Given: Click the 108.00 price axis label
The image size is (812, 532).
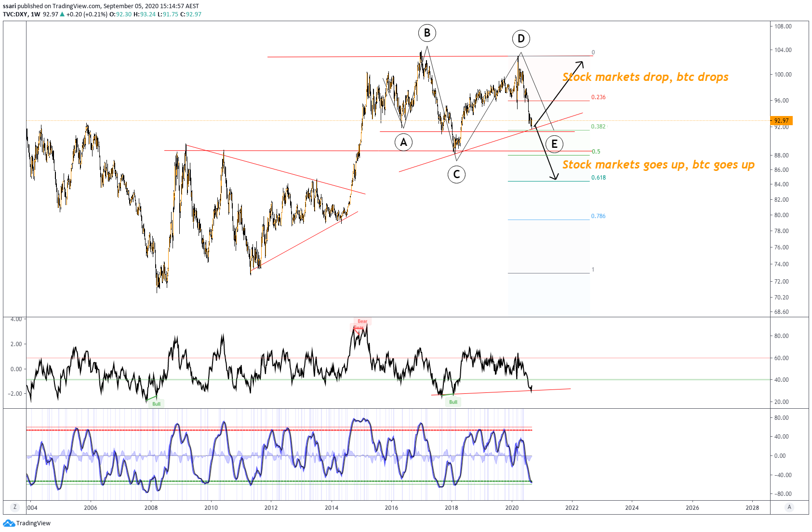Looking at the screenshot, I should (783, 26).
